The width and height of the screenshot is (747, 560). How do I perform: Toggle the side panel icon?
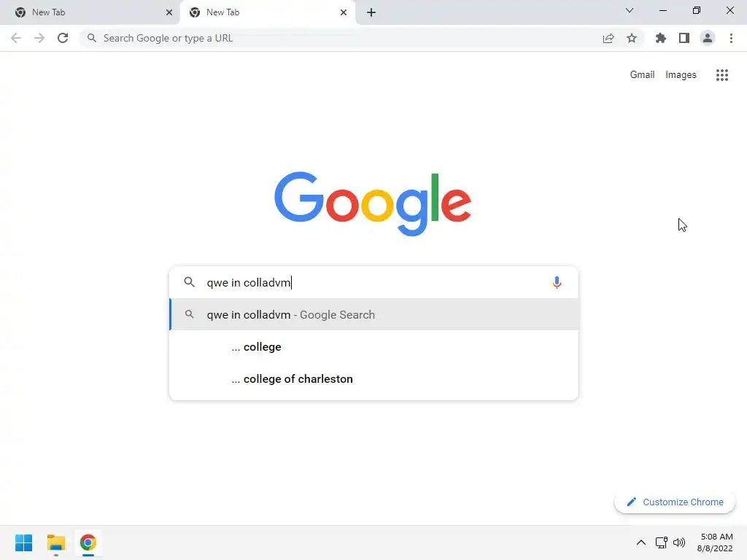pos(684,38)
